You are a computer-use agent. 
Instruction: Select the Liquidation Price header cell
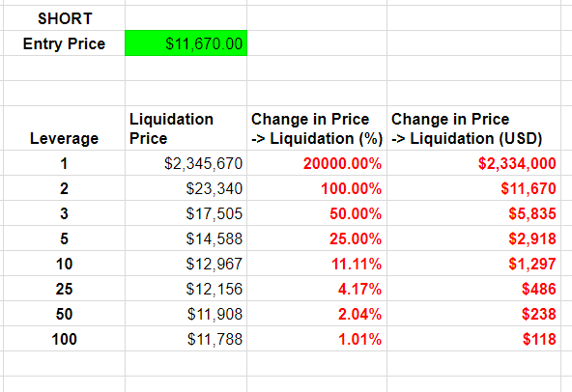click(186, 128)
